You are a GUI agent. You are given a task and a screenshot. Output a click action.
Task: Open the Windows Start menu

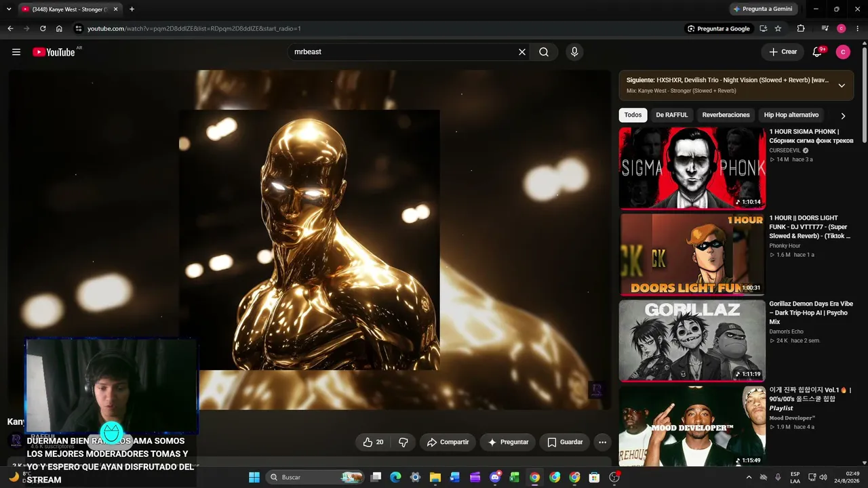pos(254,477)
